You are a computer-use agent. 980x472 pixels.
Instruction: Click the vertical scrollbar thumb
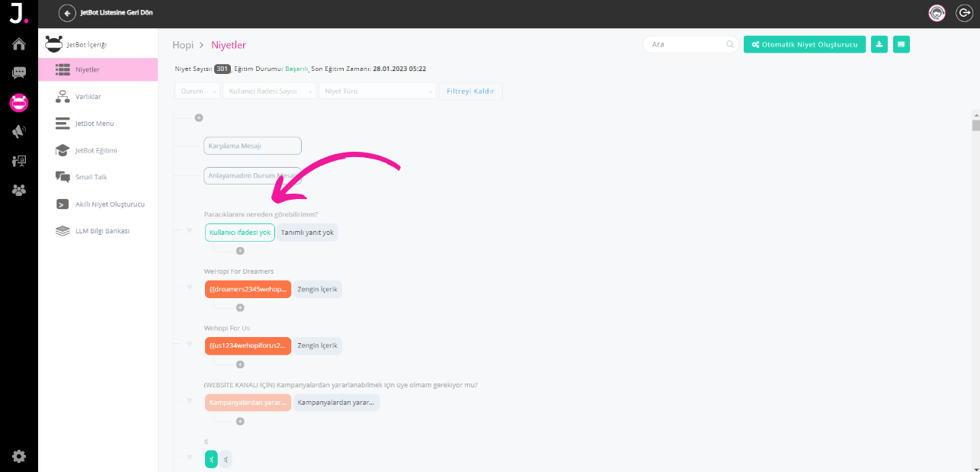[x=975, y=126]
